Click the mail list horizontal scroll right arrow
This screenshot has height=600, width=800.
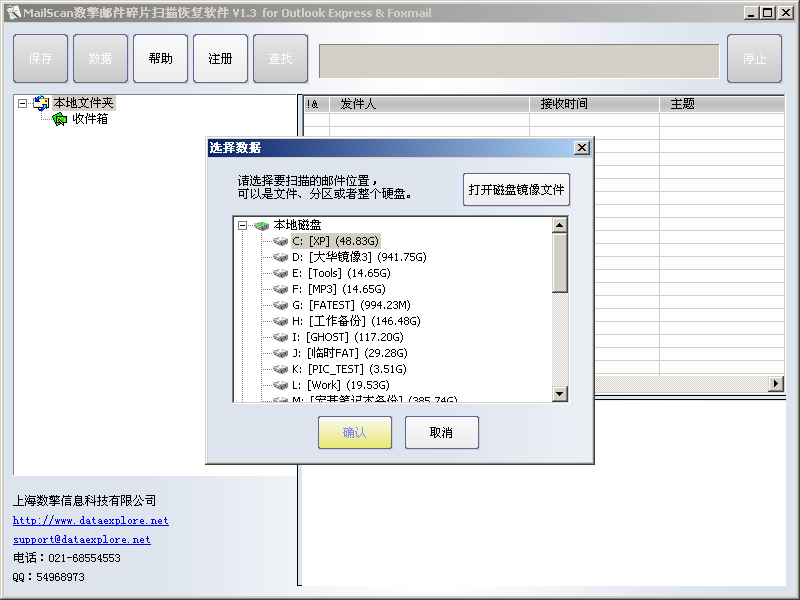point(776,384)
